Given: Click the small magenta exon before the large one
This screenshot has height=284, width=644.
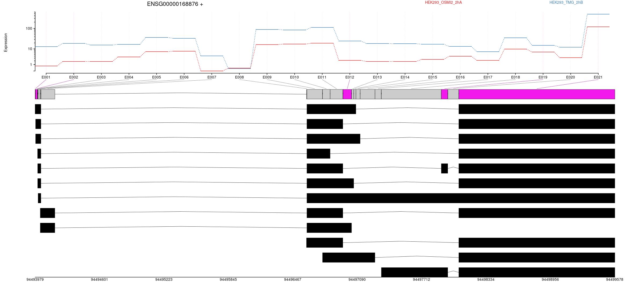Looking at the screenshot, I should [x=444, y=94].
